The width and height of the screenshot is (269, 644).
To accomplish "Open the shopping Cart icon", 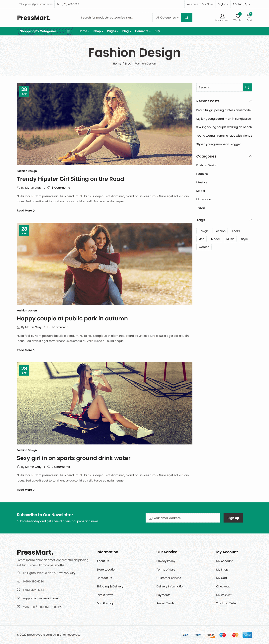I will 249,16.
